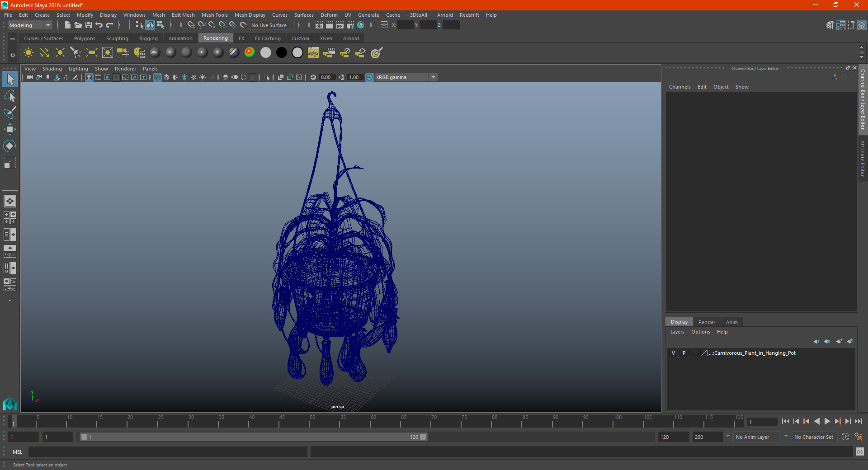Open layer editor Options menu
868x470 pixels.
tap(700, 332)
